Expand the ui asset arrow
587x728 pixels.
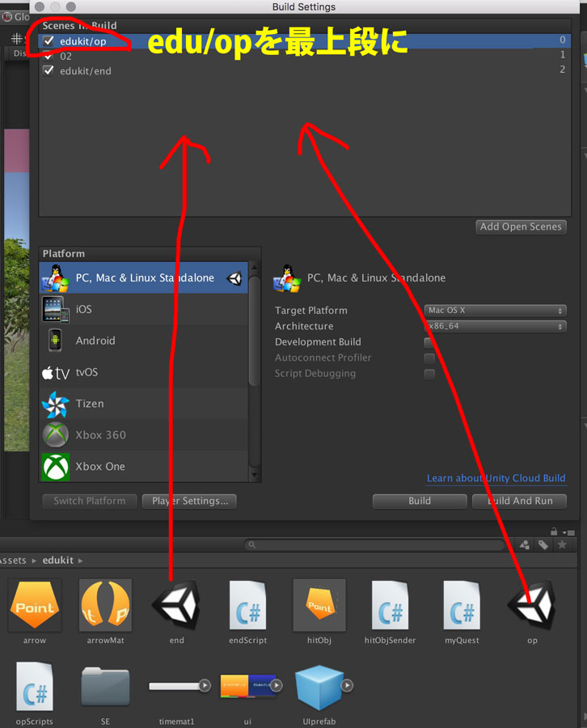click(x=277, y=685)
